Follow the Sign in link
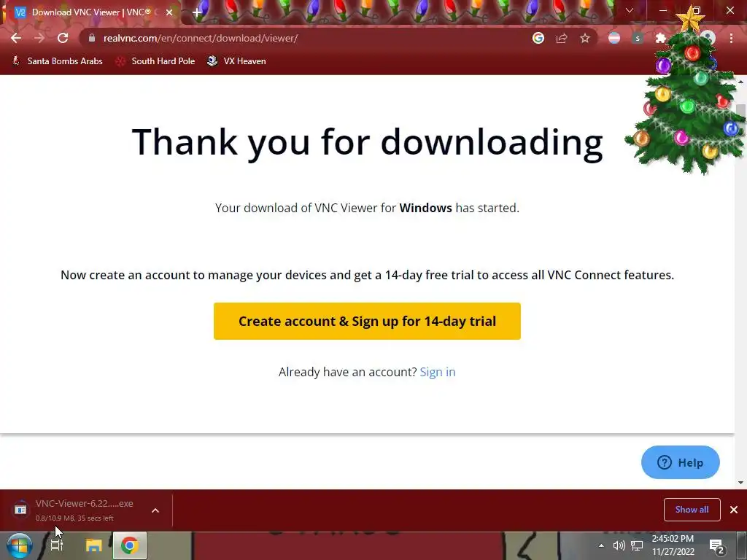Viewport: 747px width, 560px height. [x=438, y=372]
